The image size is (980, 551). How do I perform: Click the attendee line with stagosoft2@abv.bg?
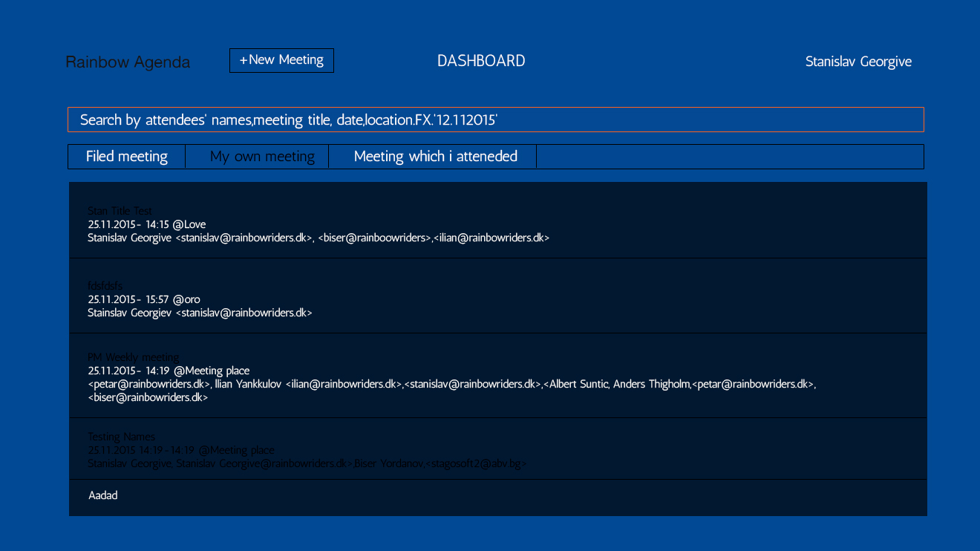[307, 463]
